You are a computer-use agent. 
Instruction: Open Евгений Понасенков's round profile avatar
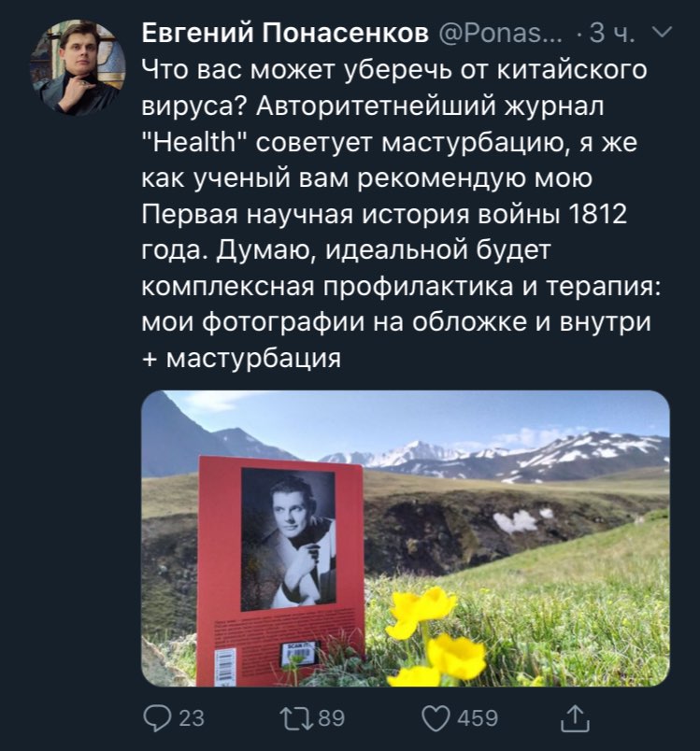78,67
